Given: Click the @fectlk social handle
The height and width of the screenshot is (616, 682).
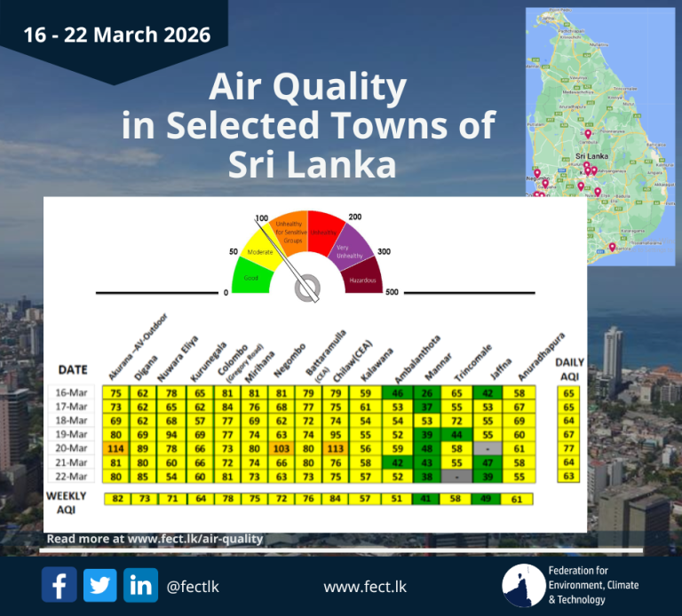Looking at the screenshot, I should (194, 586).
